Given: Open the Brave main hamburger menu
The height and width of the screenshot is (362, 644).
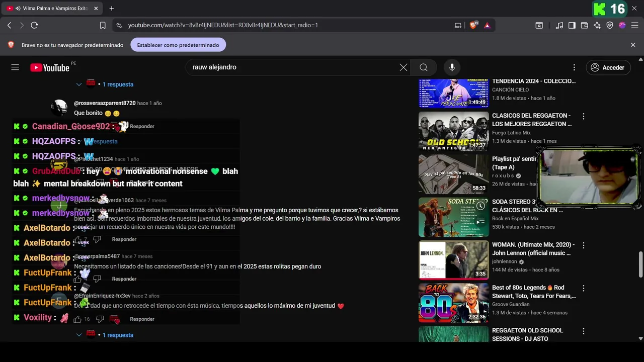Looking at the screenshot, I should tap(635, 25).
